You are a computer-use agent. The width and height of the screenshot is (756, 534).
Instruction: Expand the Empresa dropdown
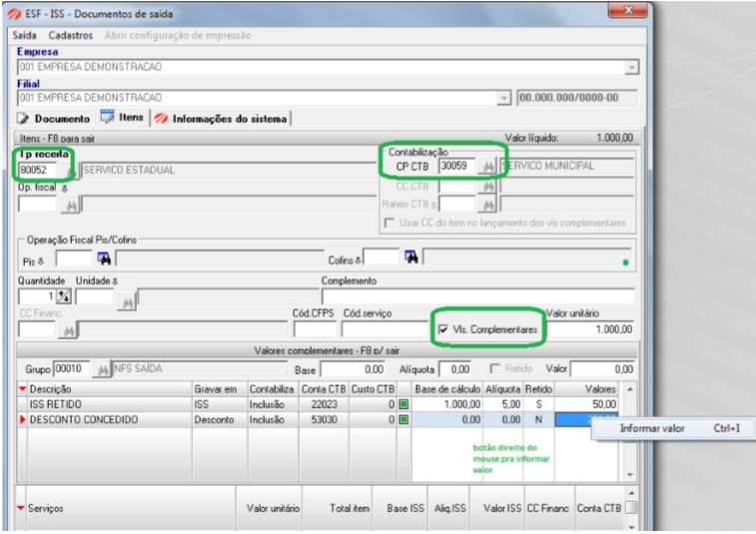pos(631,68)
